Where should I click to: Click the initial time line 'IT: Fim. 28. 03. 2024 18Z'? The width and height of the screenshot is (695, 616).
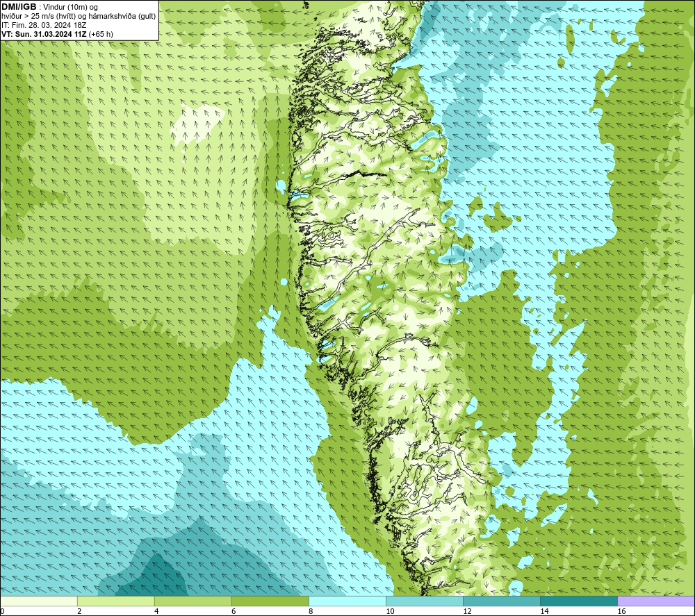(x=44, y=25)
